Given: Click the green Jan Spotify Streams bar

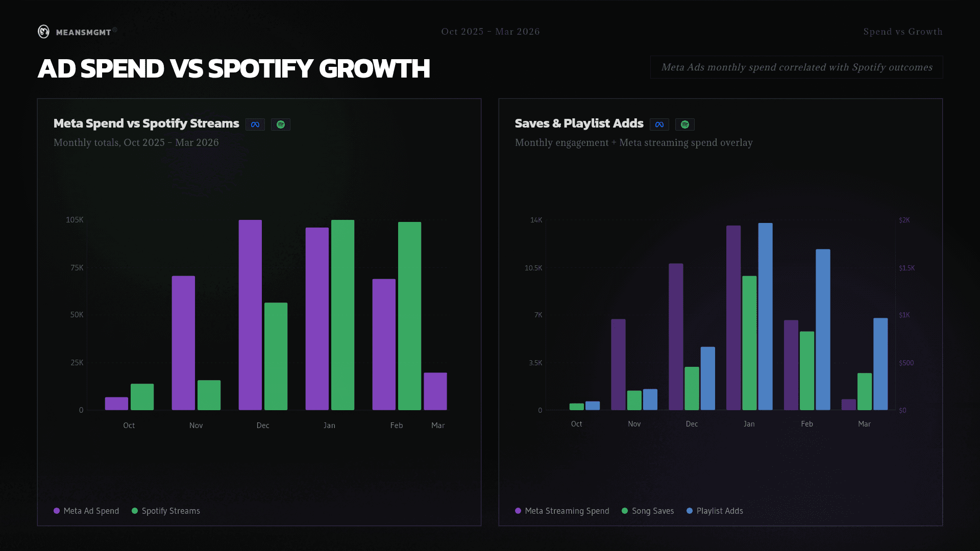Looking at the screenshot, I should click(342, 315).
